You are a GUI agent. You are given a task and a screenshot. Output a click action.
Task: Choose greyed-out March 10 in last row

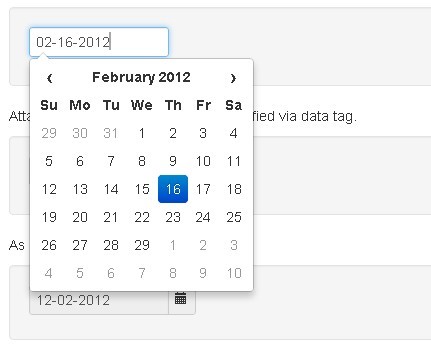234,273
